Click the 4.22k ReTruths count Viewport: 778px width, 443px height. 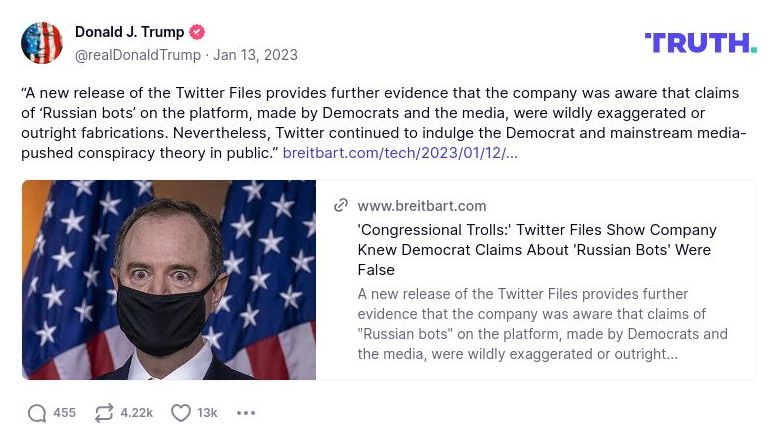[136, 413]
